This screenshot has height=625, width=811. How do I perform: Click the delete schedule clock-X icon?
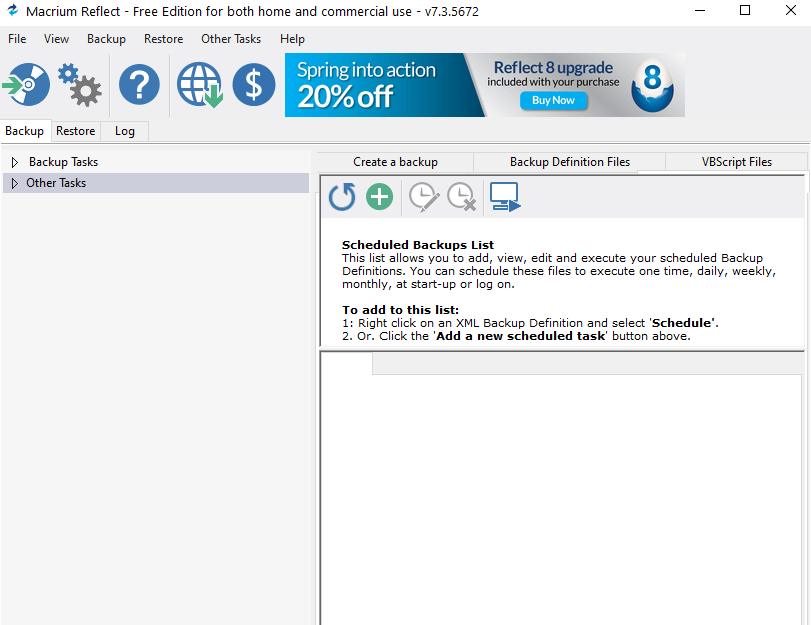pyautogui.click(x=461, y=197)
